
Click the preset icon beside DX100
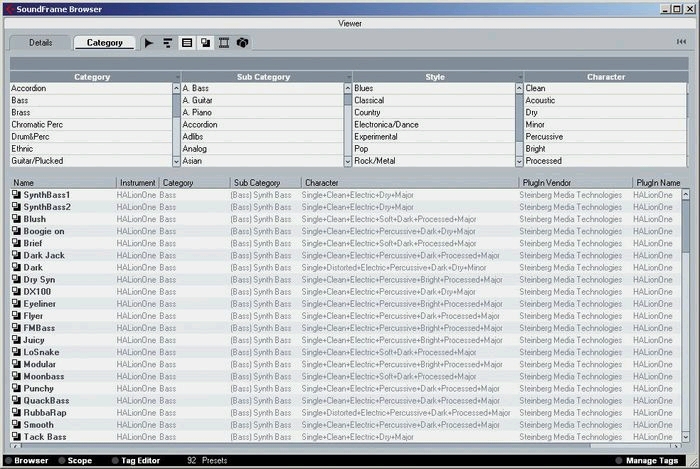[17, 291]
